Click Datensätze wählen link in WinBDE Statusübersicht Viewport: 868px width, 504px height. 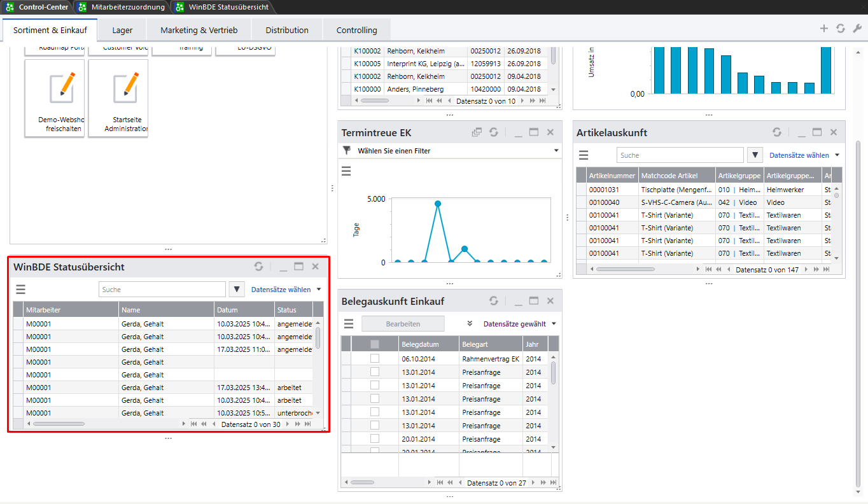pos(281,290)
